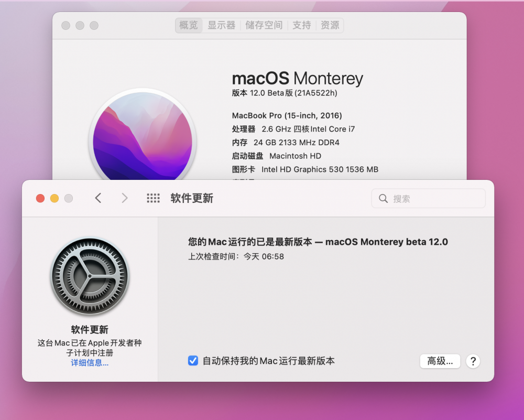Screen dimensions: 524x420
Task: Go forward with the right chevron arrow
Action: pos(124,198)
